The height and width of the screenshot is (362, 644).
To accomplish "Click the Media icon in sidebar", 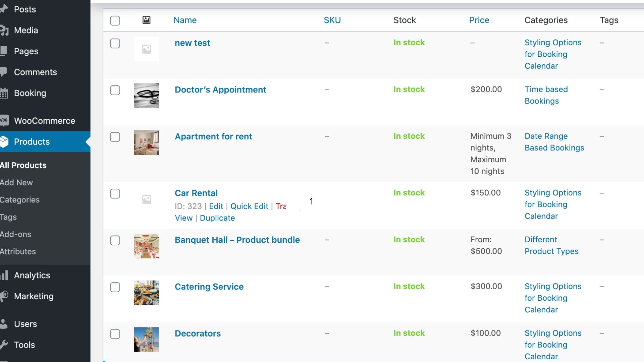I will point(4,30).
